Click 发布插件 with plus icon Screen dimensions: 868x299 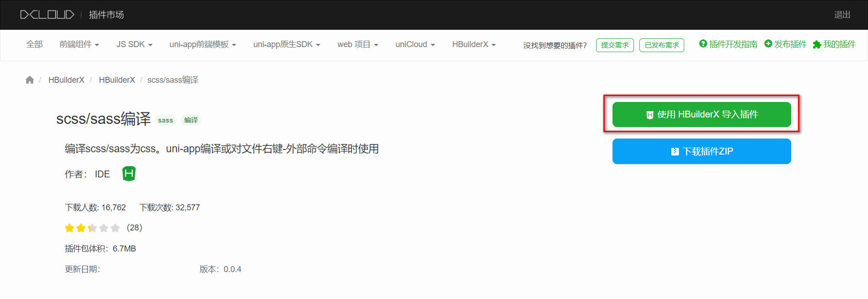click(x=785, y=44)
